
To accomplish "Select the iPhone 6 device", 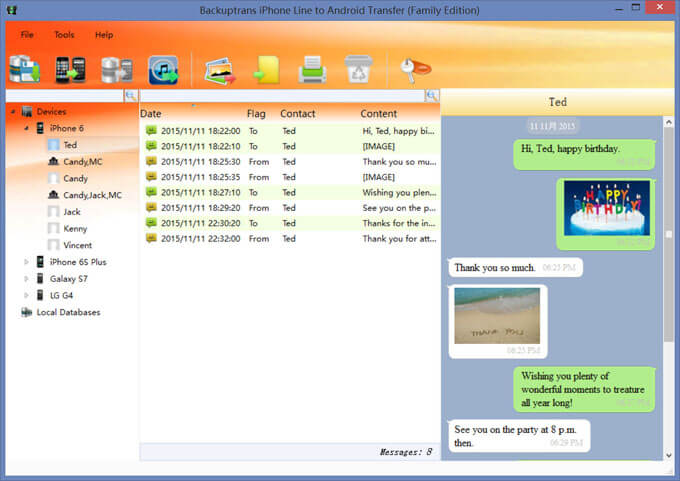I will pos(66,128).
